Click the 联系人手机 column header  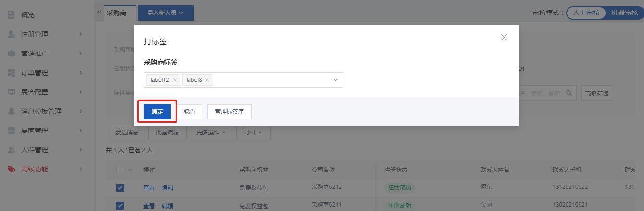coord(567,170)
